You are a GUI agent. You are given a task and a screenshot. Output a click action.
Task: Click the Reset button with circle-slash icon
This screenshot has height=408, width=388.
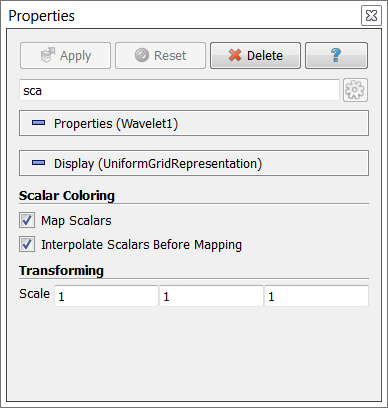point(160,56)
